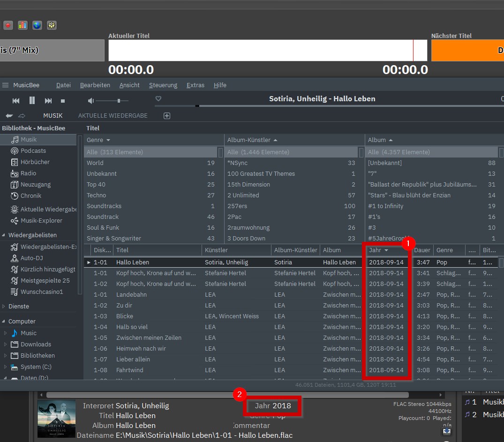Open the Steuerung menu
This screenshot has width=504, height=442.
[163, 85]
